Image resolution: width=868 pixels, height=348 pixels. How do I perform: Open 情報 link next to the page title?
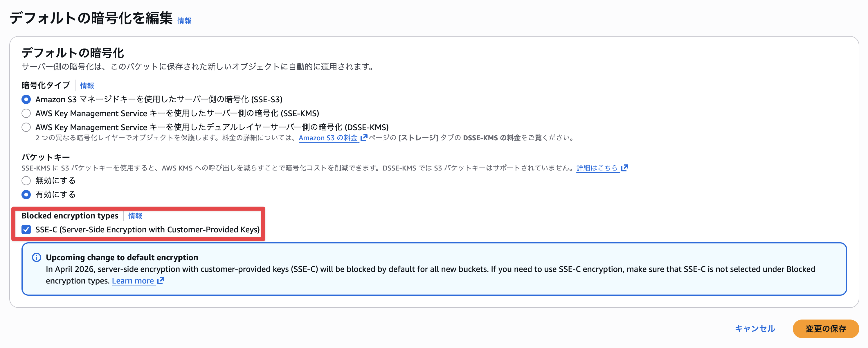[x=184, y=21]
